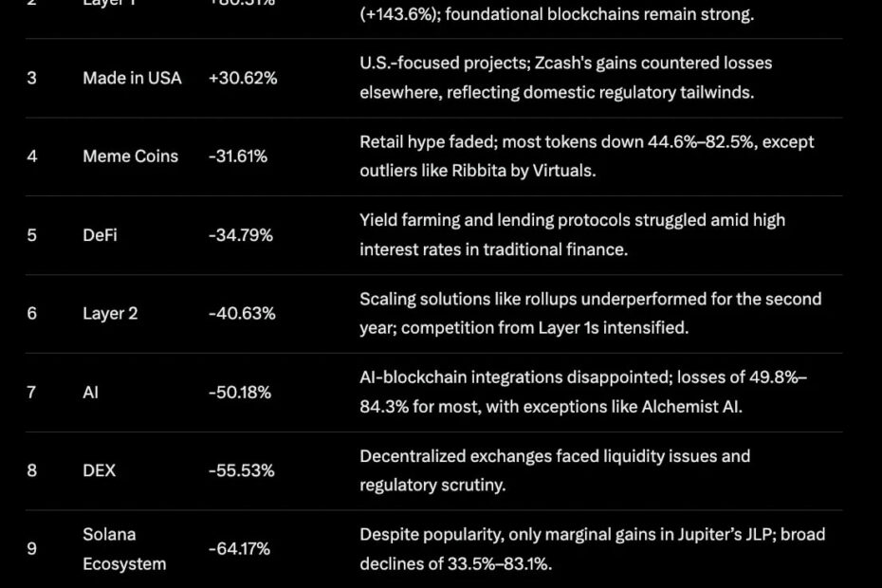
Task: Click the yield farming and lending description
Action: pos(573,234)
